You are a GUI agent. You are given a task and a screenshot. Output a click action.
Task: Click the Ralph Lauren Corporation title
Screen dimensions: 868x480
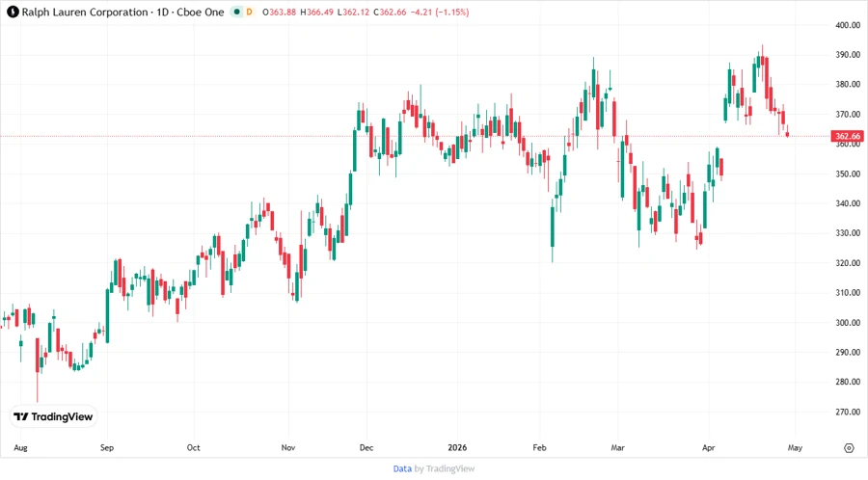pyautogui.click(x=85, y=13)
